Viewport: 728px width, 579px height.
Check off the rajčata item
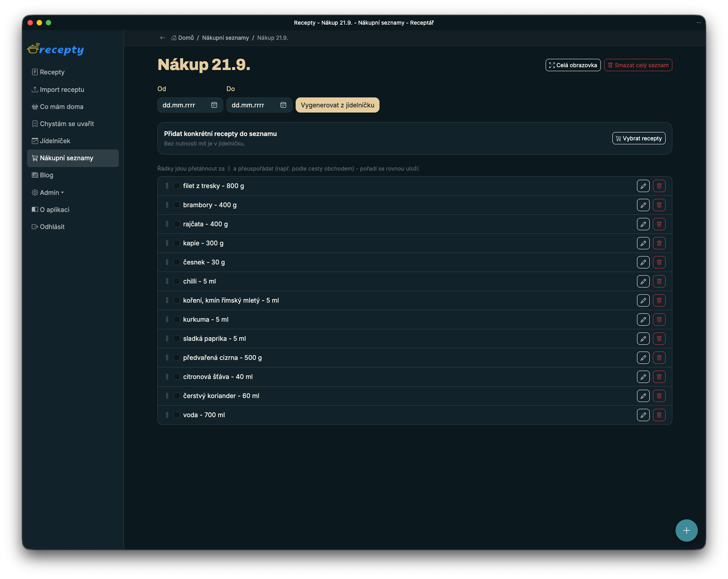tap(177, 224)
